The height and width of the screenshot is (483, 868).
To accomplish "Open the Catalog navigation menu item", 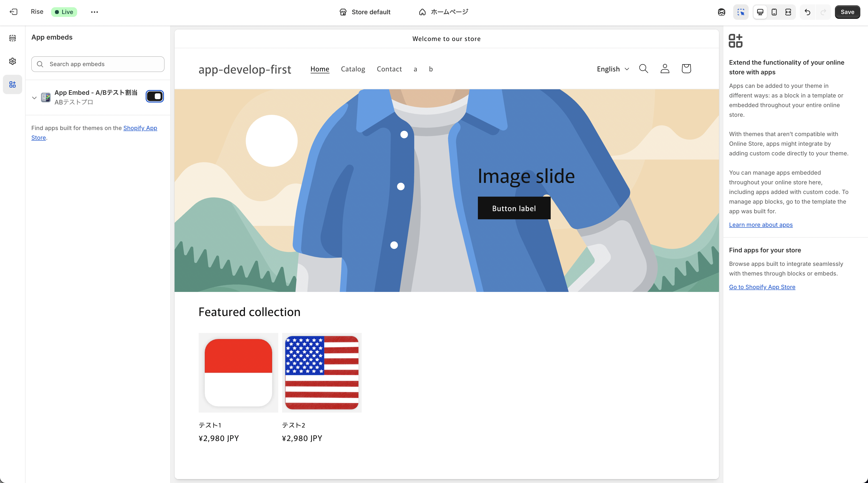I will (x=353, y=69).
